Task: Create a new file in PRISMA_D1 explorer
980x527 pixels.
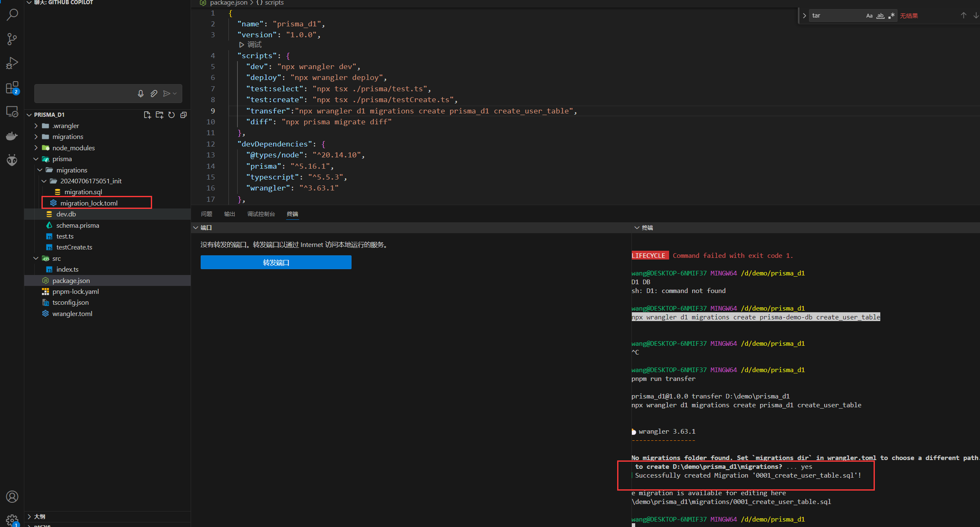Action: (147, 115)
